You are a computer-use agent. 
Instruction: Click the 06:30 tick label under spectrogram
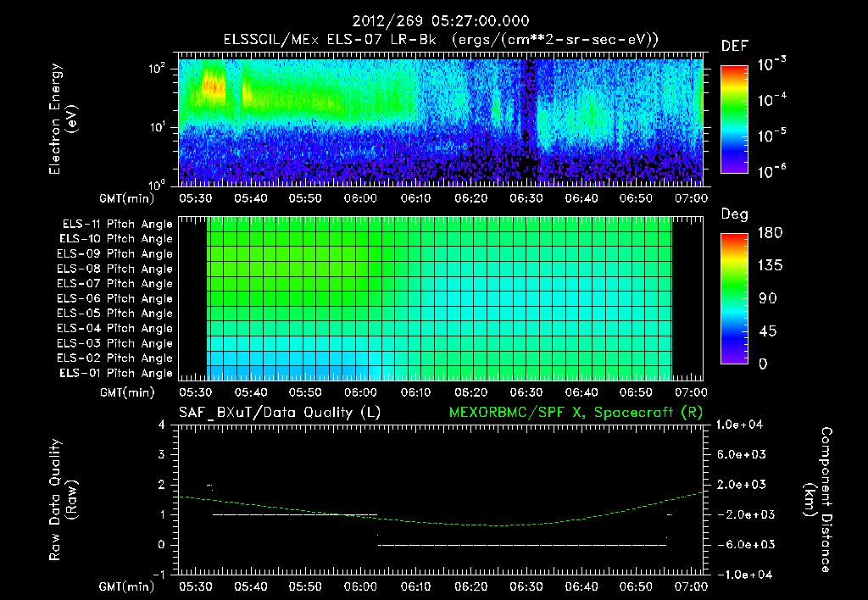(x=526, y=198)
